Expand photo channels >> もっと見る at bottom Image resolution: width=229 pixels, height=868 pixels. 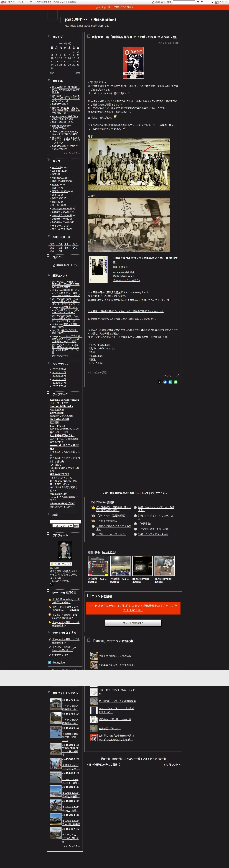click(x=72, y=846)
